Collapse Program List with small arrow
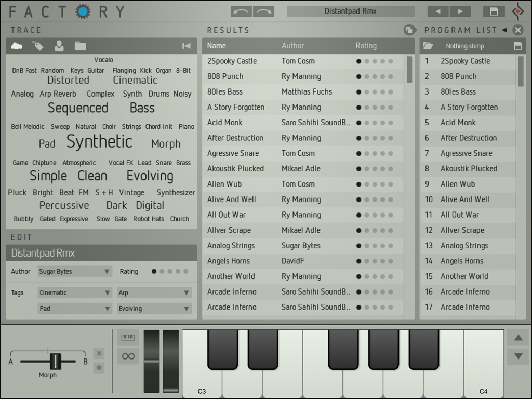Screen dimensions: 532x399 click(x=504, y=30)
